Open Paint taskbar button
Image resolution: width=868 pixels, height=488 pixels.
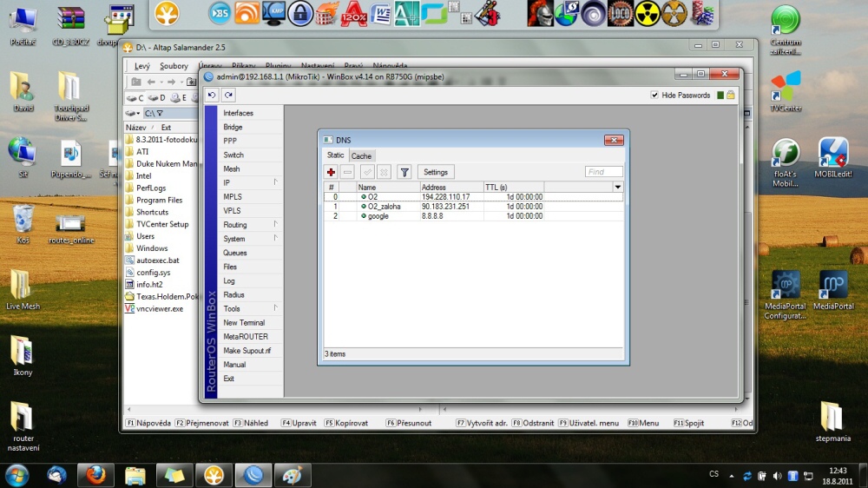293,475
